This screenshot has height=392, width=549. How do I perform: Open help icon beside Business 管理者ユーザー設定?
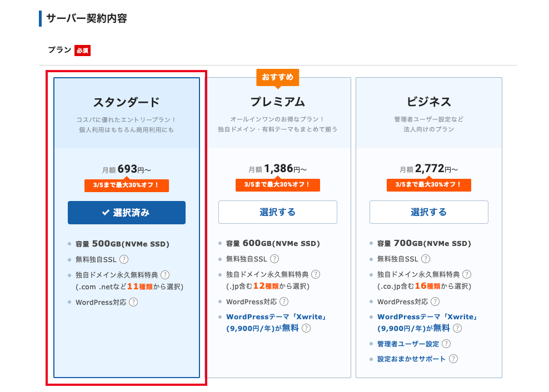coord(446,344)
